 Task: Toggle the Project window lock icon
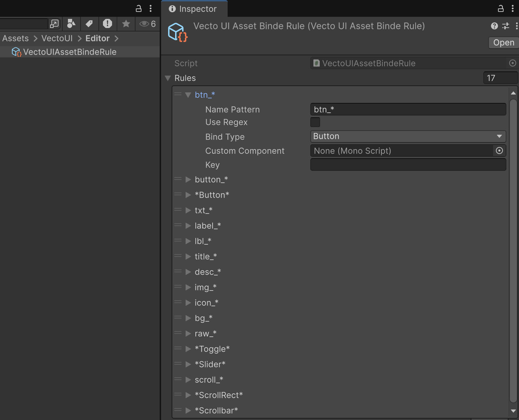tap(138, 8)
